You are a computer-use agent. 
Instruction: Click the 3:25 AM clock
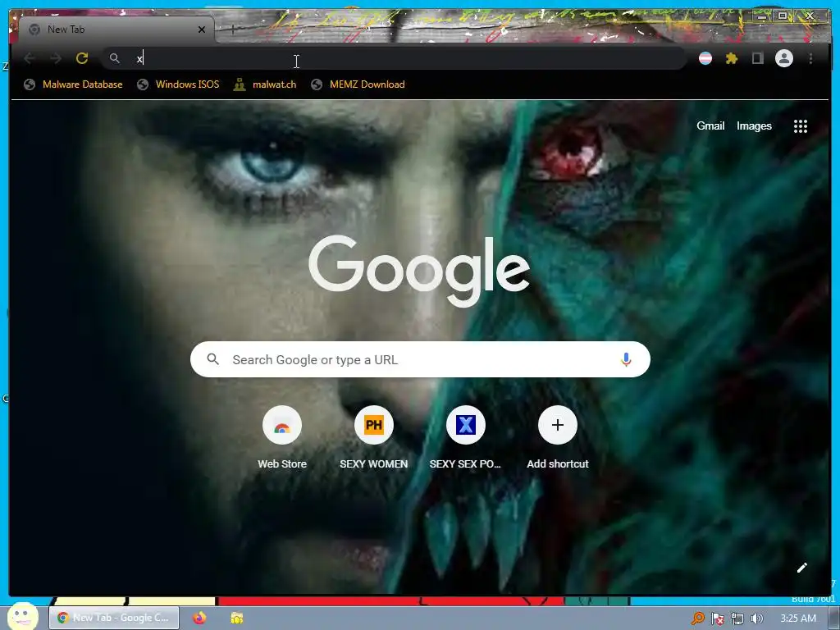[798, 619]
